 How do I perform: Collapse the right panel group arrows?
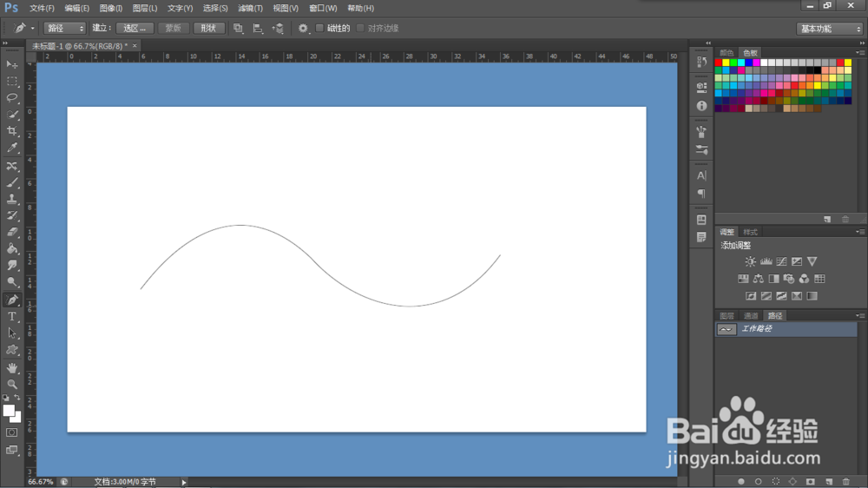862,43
